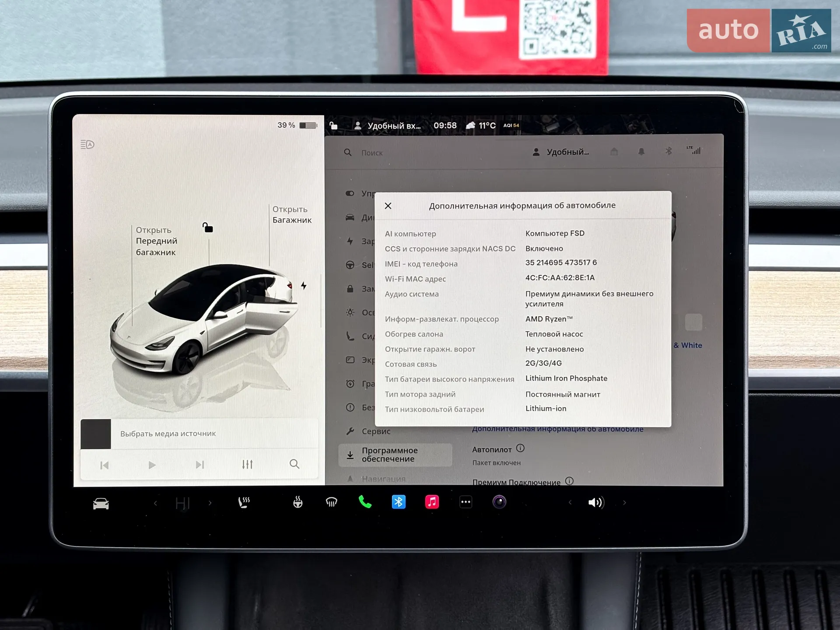This screenshot has height=630, width=840.
Task: Tap the 09:58 clock
Action: [x=445, y=126]
